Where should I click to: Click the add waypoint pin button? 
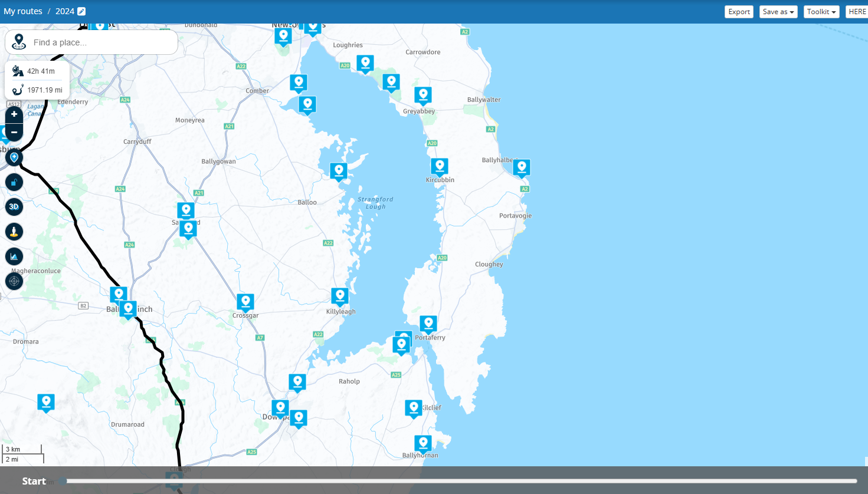(14, 157)
